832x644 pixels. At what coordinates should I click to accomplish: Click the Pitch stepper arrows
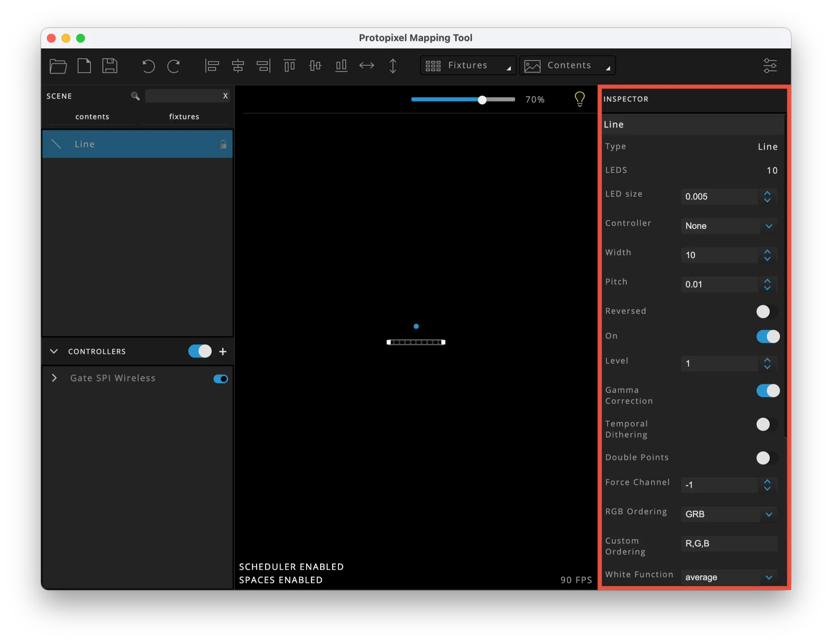[767, 284]
